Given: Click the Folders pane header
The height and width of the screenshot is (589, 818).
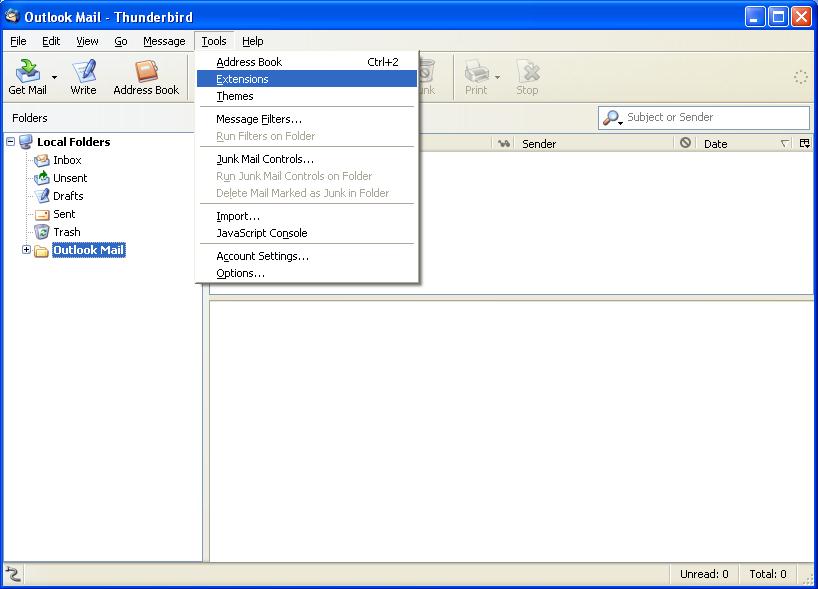Looking at the screenshot, I should (x=30, y=118).
